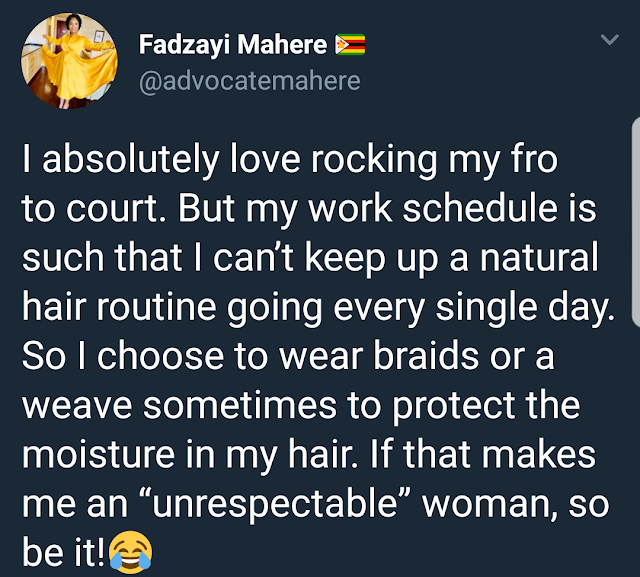
Task: Click the word 'moisture' in the tweet
Action: 98,455
